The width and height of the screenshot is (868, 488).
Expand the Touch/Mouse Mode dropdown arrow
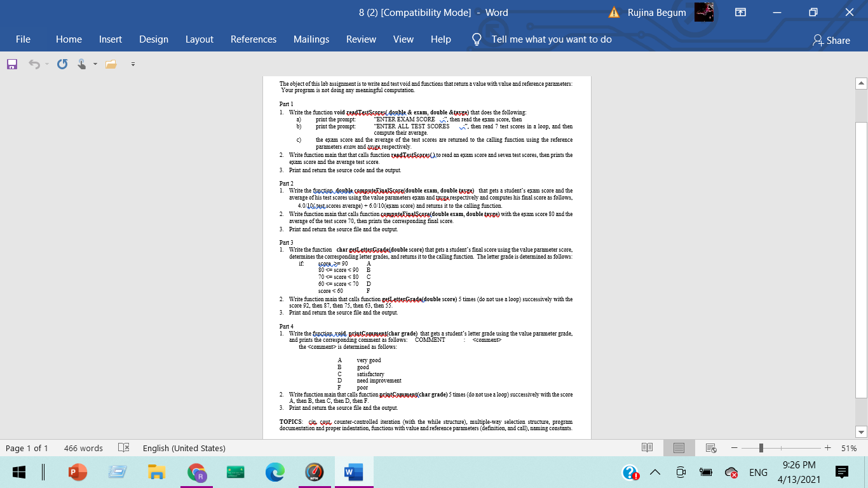[94, 64]
